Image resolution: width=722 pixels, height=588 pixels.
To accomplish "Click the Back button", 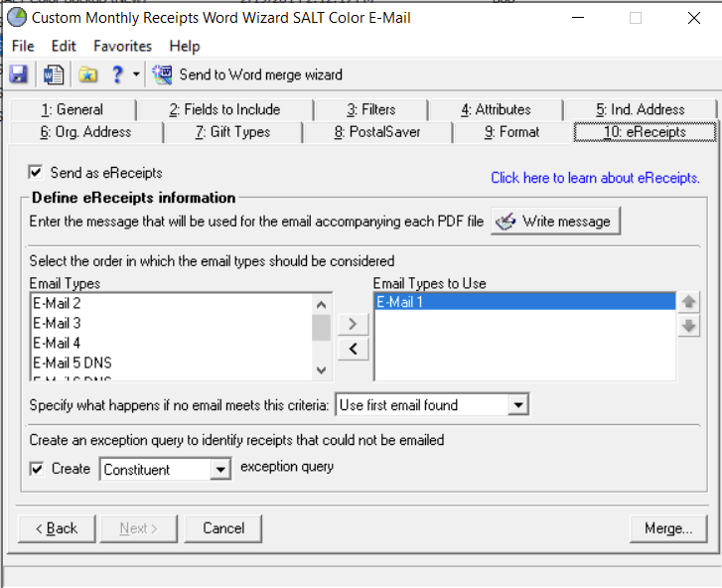I will pyautogui.click(x=57, y=528).
